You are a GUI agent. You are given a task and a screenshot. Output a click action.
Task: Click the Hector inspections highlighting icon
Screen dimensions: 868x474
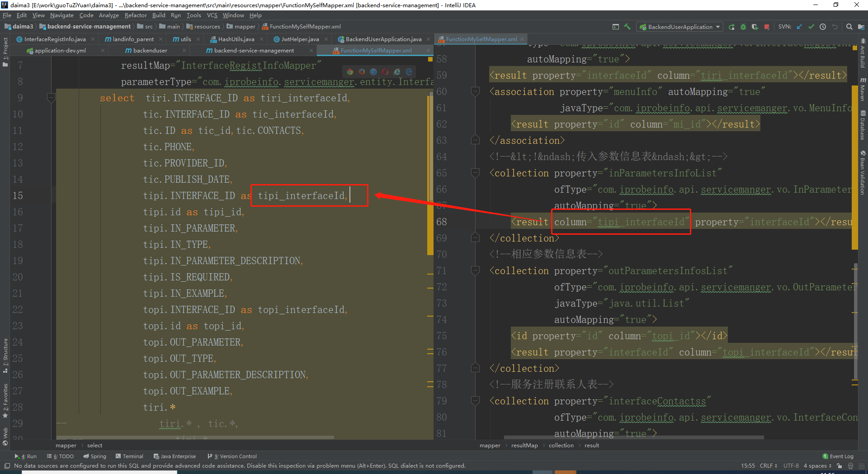pyautogui.click(x=851, y=466)
